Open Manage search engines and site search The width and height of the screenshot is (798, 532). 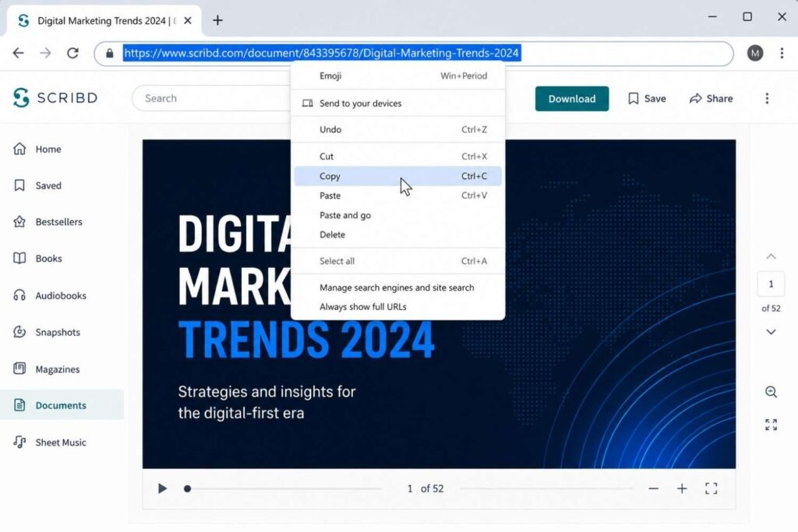click(x=398, y=287)
